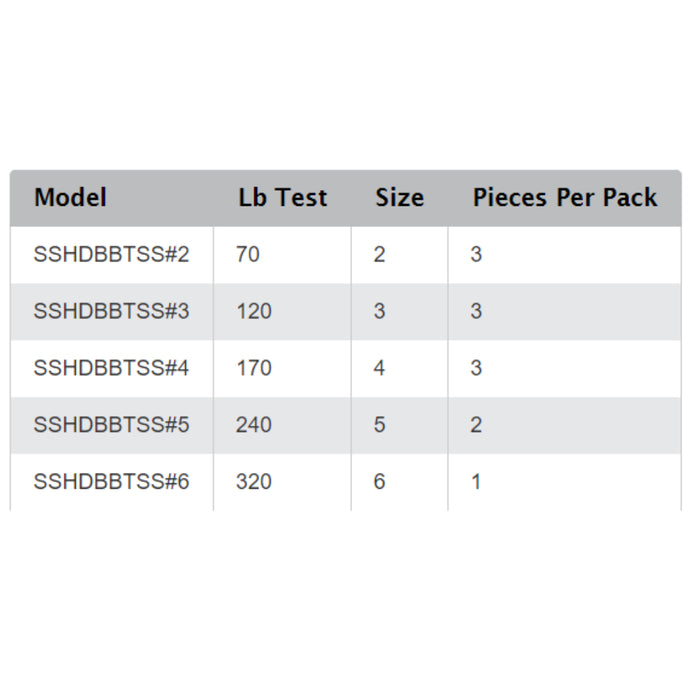700x700 pixels.
Task: Click the Pieces Per Pack header
Action: [565, 197]
